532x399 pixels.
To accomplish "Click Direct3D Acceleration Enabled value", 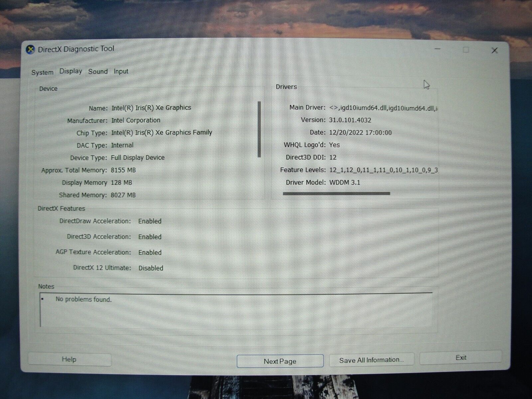I will click(x=150, y=237).
